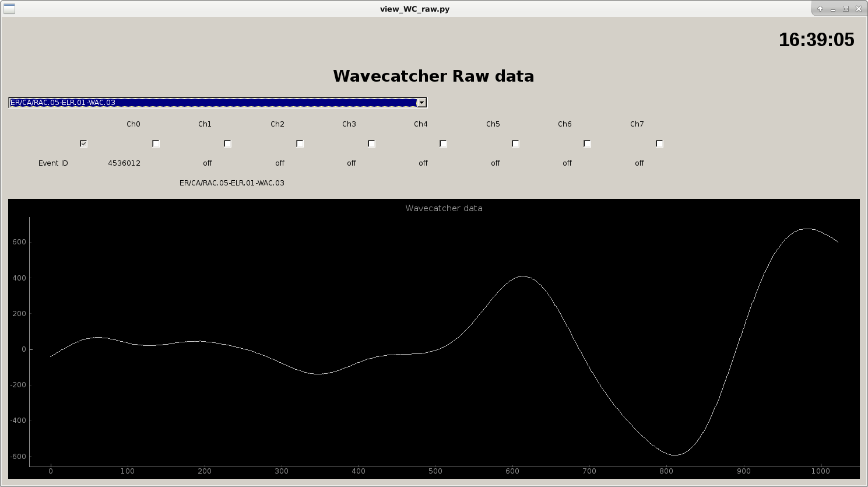
Task: Open the window menu via title bar icon
Action: 8,8
